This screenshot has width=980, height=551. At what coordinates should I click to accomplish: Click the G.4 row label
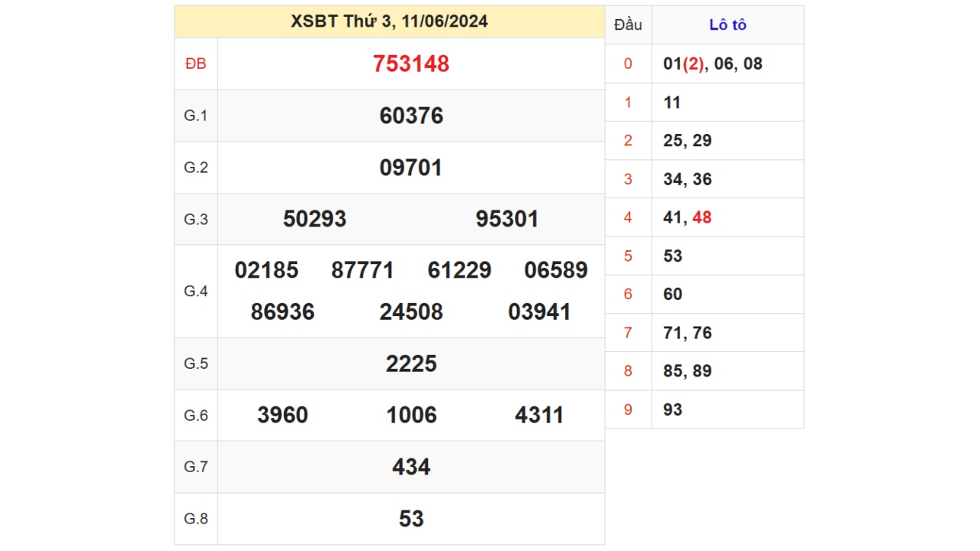point(196,291)
